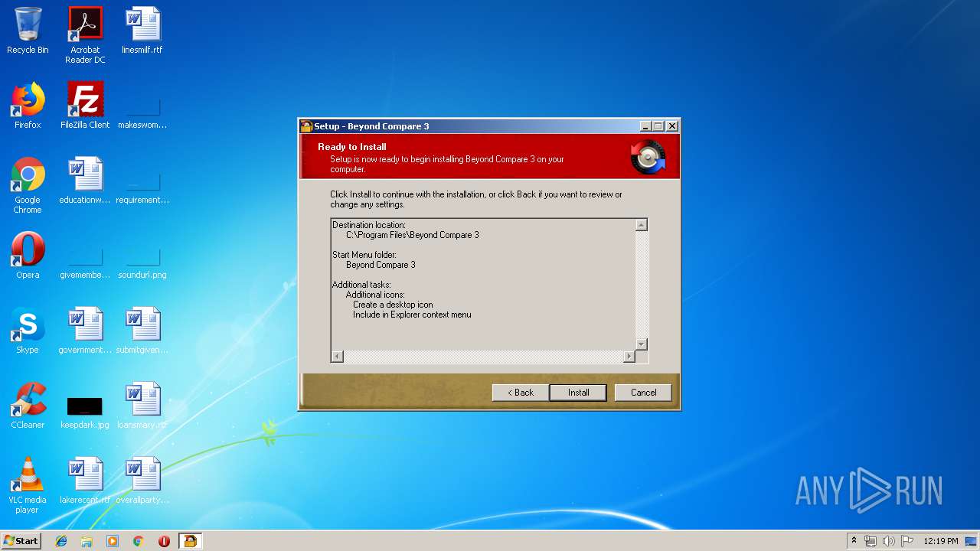980x551 pixels.
Task: Open Opera from the taskbar
Action: [164, 541]
